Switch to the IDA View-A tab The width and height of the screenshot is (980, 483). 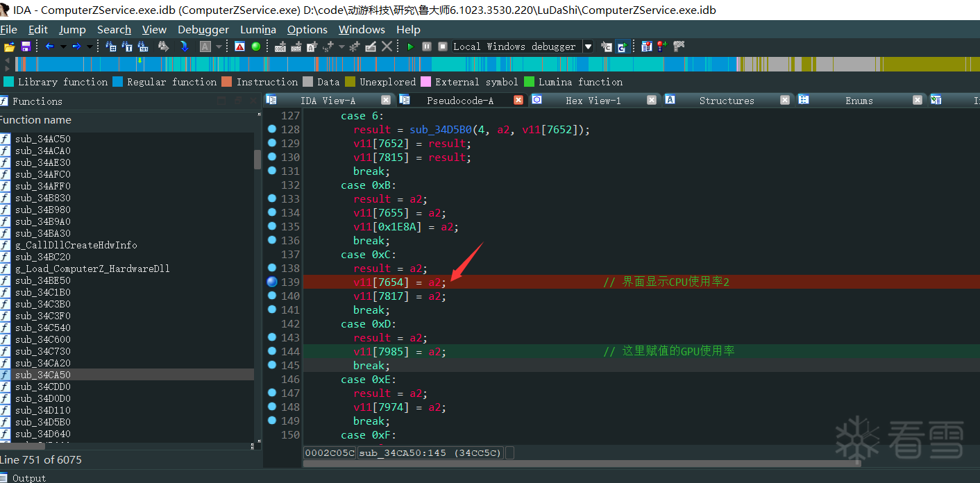pos(328,101)
